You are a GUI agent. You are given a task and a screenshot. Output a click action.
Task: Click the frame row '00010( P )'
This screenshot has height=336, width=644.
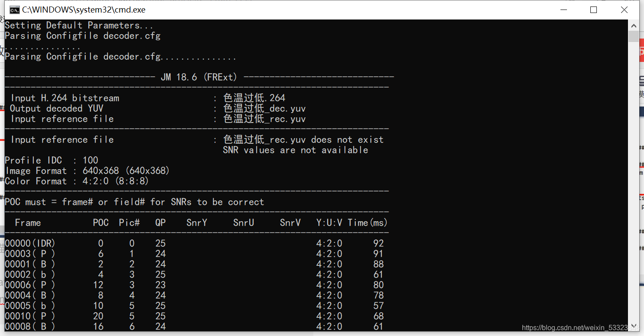194,316
